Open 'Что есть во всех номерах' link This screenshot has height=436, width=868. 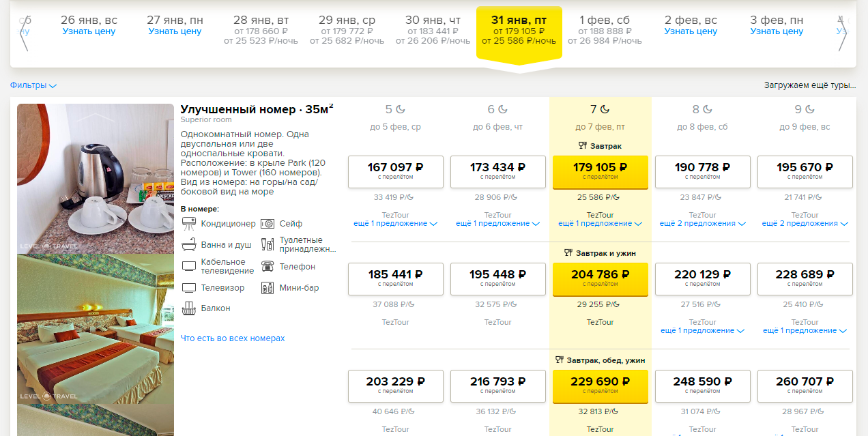pos(233,338)
